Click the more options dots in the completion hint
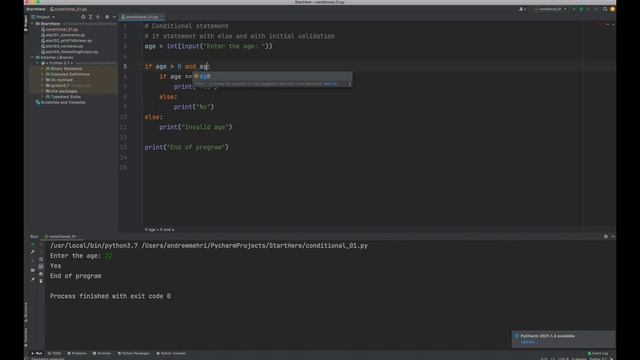 pos(349,84)
